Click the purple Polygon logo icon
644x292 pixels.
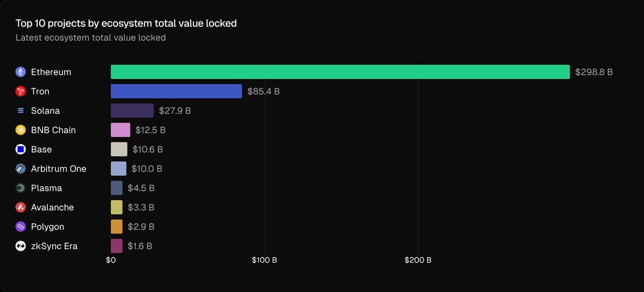point(21,227)
